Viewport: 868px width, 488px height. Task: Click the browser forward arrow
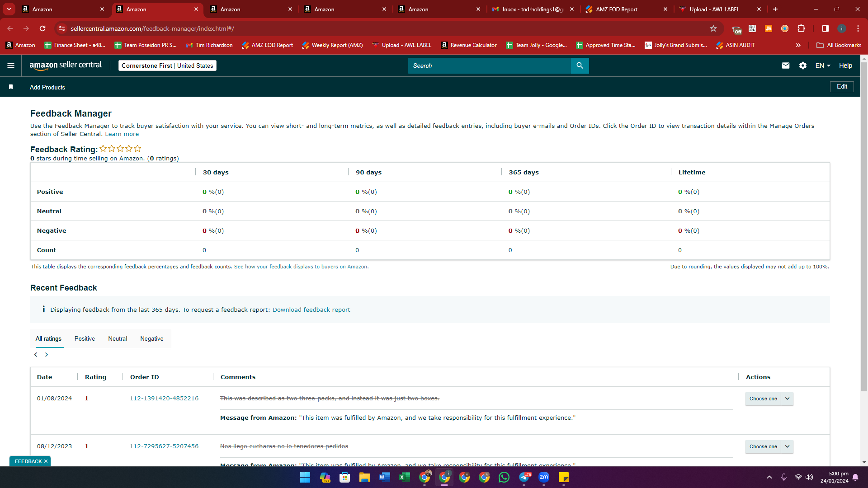point(26,28)
